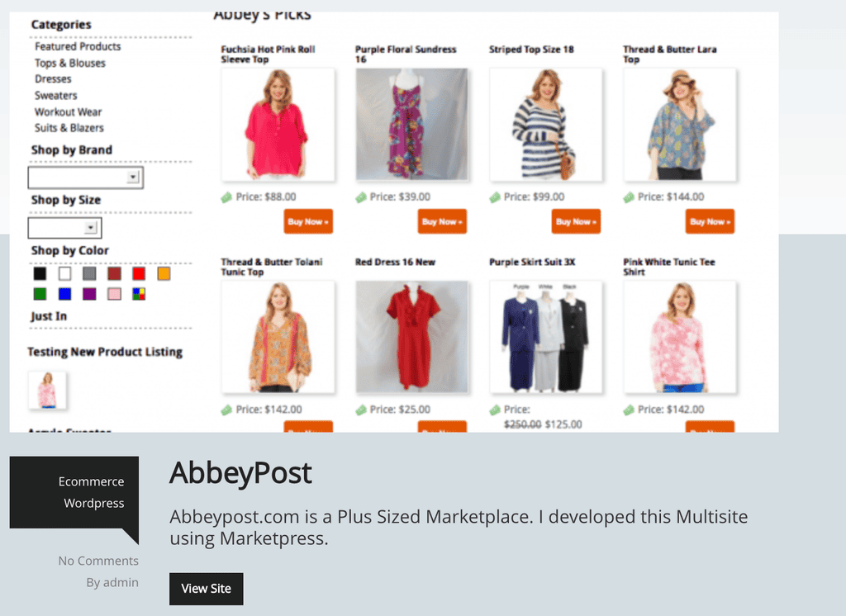Select the bright red color swatch

[x=139, y=273]
